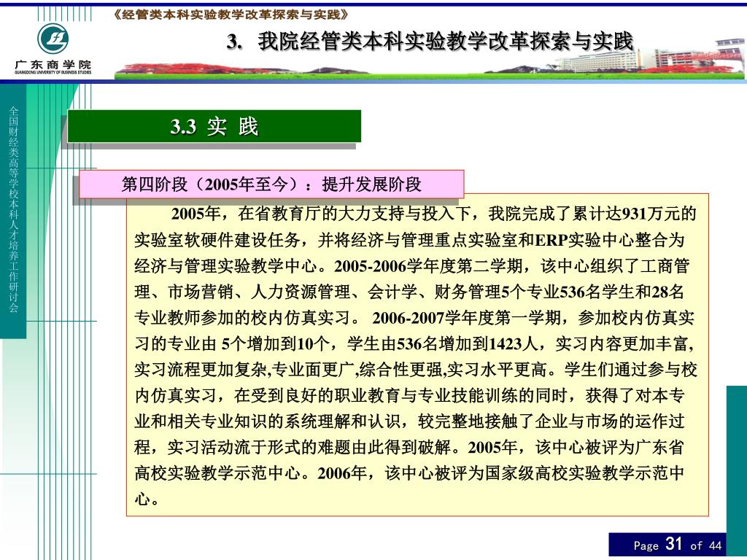This screenshot has width=747, height=560.
Task: Click the 广东商学院 text under logo
Action: coord(53,64)
